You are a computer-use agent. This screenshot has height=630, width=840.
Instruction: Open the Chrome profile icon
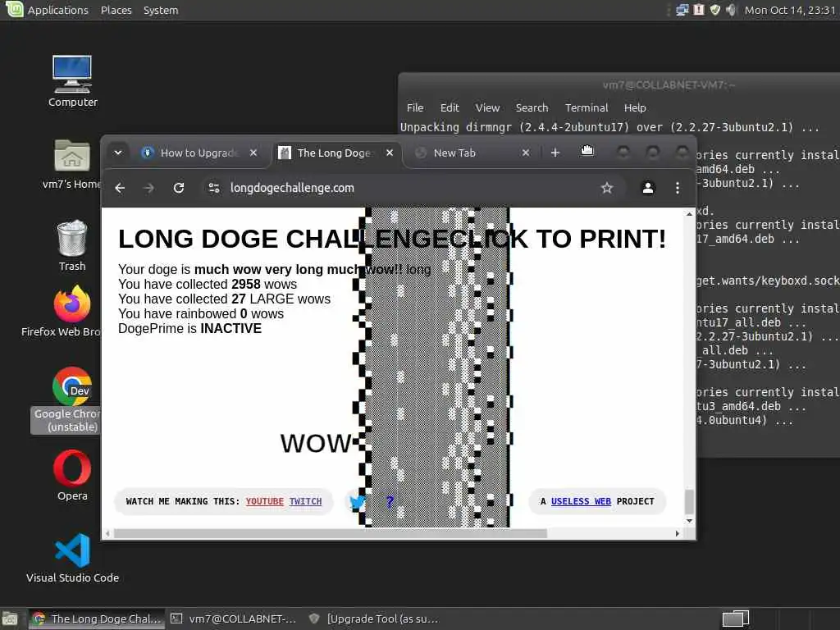(648, 188)
